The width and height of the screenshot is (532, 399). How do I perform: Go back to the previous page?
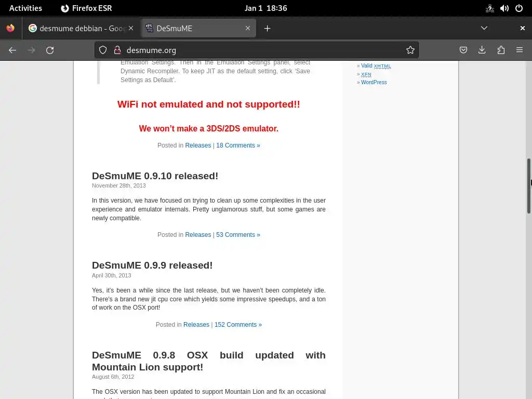[12, 50]
